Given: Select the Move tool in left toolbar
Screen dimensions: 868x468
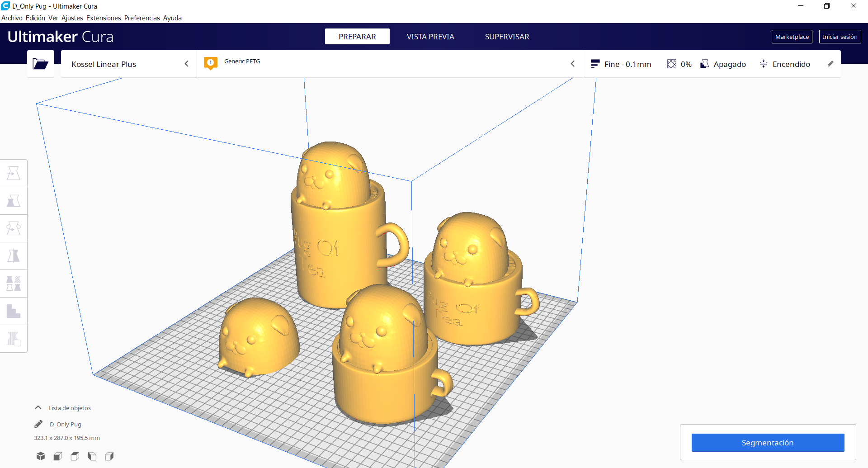Looking at the screenshot, I should pyautogui.click(x=14, y=173).
